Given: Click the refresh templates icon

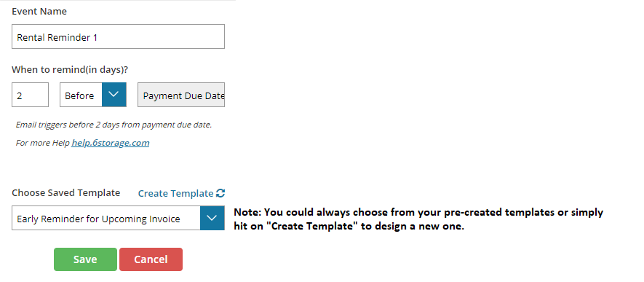Looking at the screenshot, I should pos(220,193).
